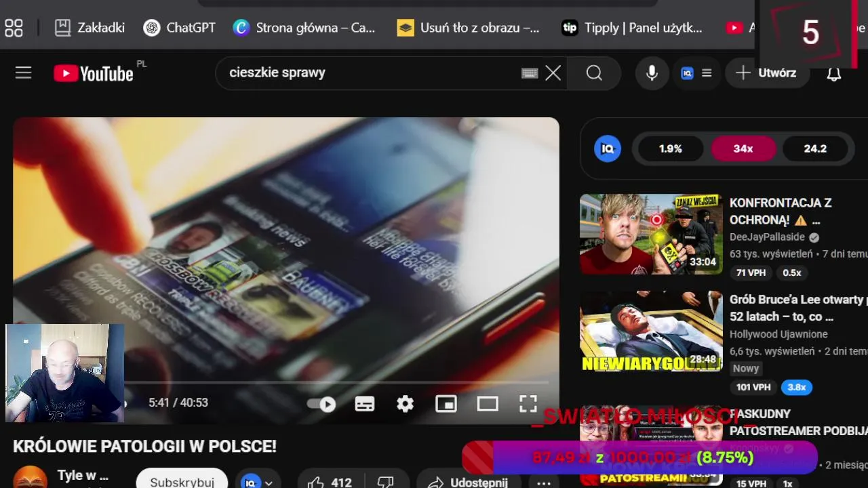Click the 0.5x multiplier badge
The width and height of the screenshot is (868, 488).
(x=792, y=272)
